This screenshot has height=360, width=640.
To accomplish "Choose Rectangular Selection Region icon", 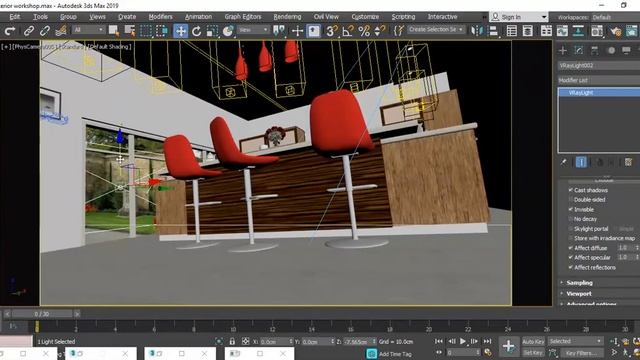I will click(146, 31).
